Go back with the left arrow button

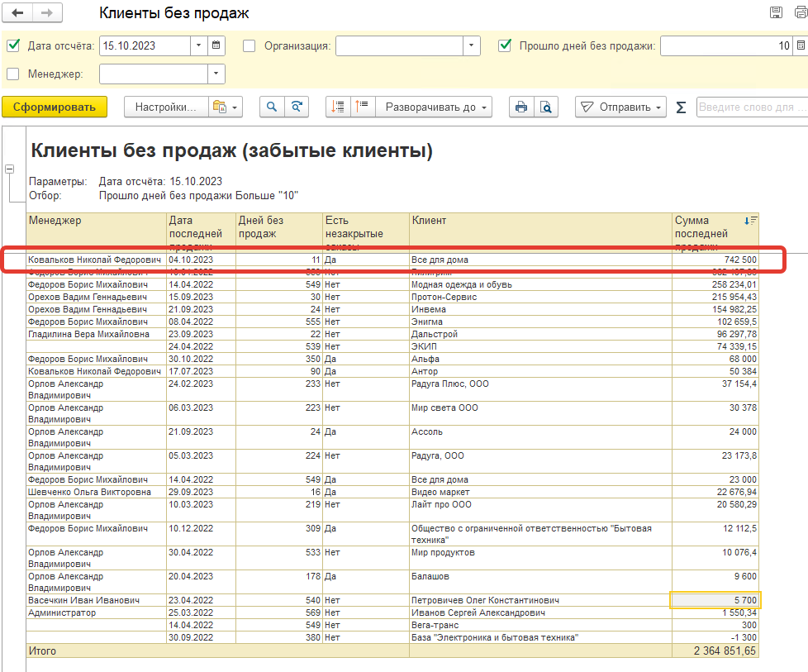coord(17,13)
